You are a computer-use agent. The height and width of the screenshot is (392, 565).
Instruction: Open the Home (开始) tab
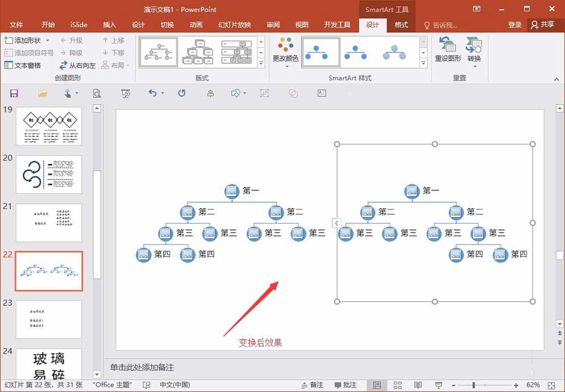[48, 25]
